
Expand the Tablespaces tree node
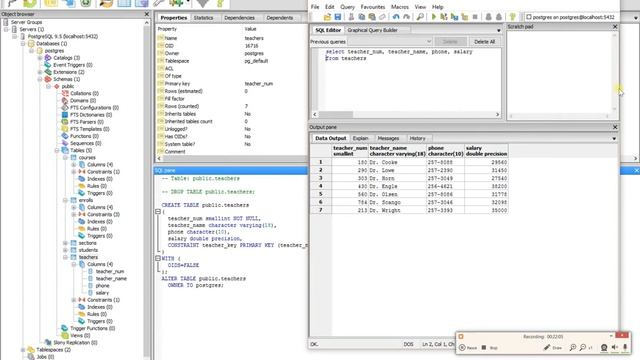click(x=23, y=350)
